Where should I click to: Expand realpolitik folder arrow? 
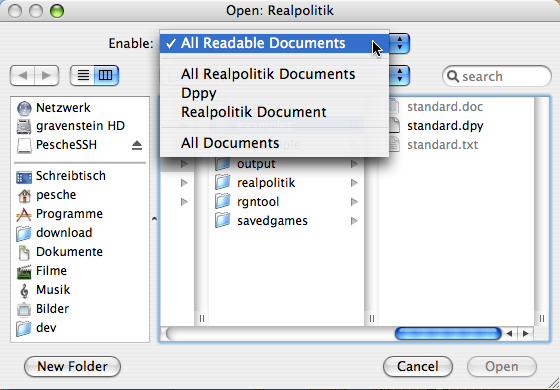pos(354,183)
